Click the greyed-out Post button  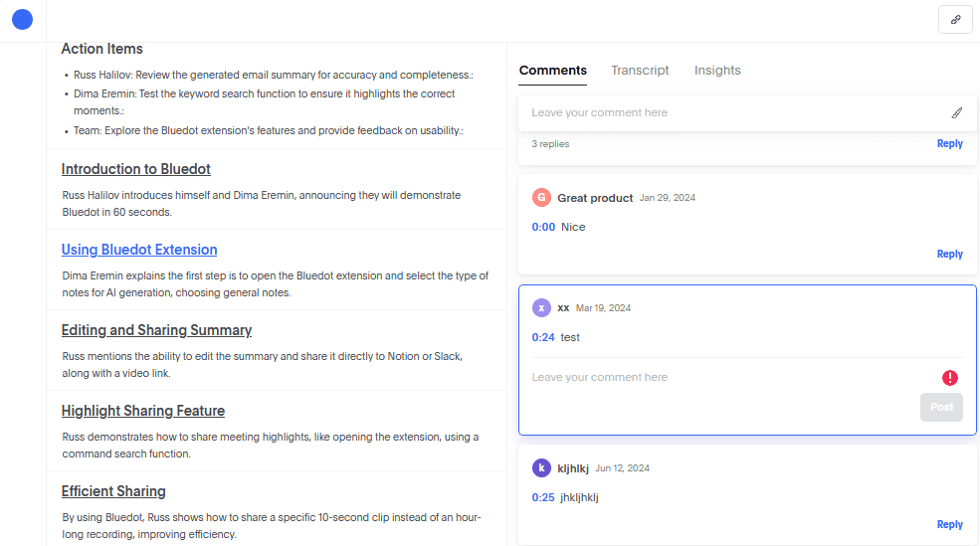tap(941, 408)
